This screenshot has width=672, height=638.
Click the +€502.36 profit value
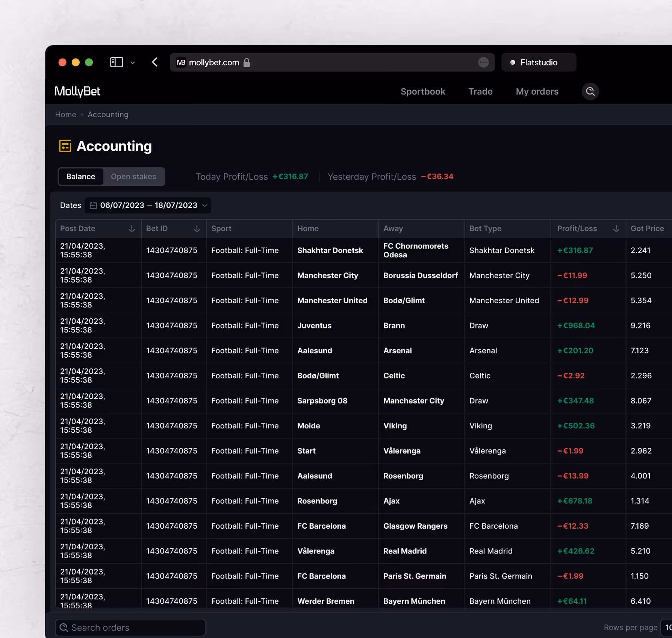point(576,426)
